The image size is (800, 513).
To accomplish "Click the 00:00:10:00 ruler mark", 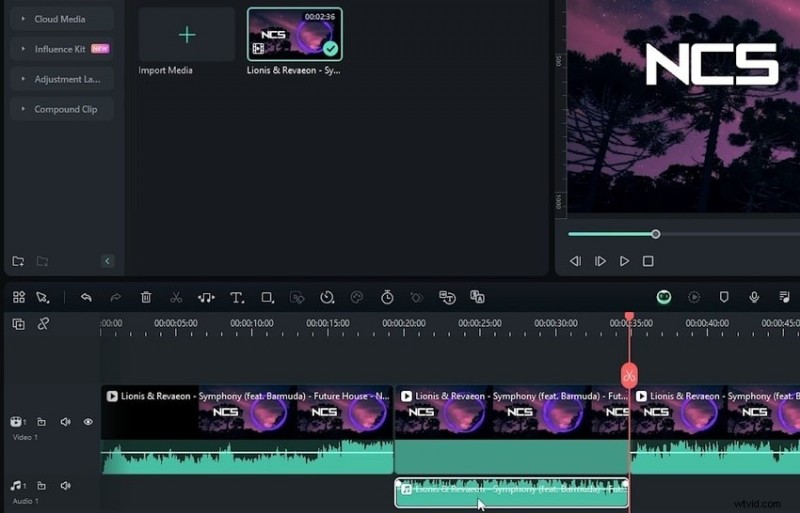I will pos(252,323).
